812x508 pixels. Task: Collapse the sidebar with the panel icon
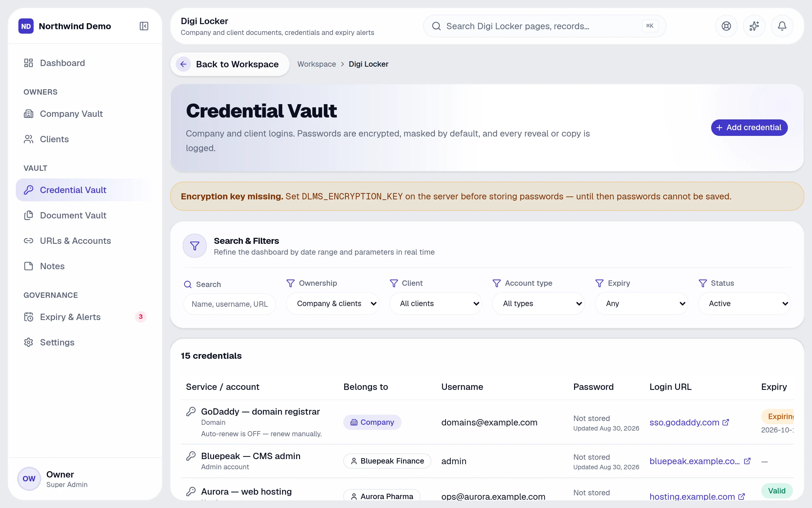tap(144, 26)
